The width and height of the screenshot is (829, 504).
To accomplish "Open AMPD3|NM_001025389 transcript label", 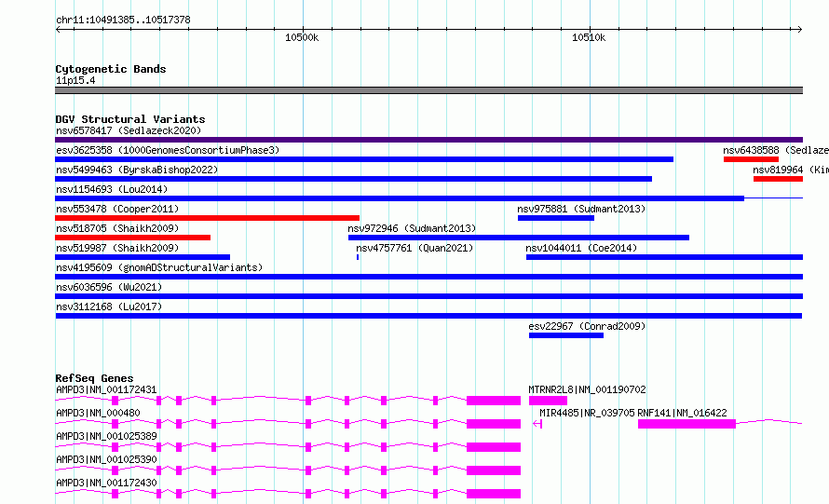I will coord(106,436).
